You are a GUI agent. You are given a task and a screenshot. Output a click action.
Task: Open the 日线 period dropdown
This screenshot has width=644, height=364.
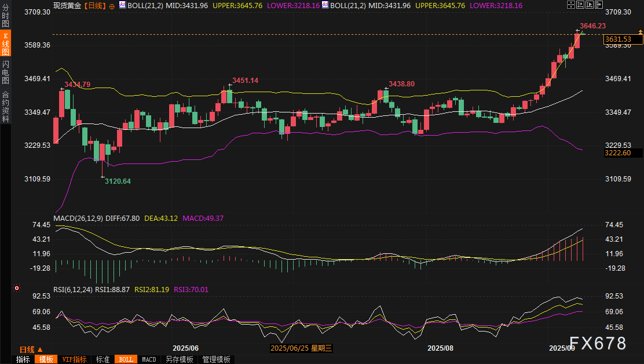click(31, 350)
